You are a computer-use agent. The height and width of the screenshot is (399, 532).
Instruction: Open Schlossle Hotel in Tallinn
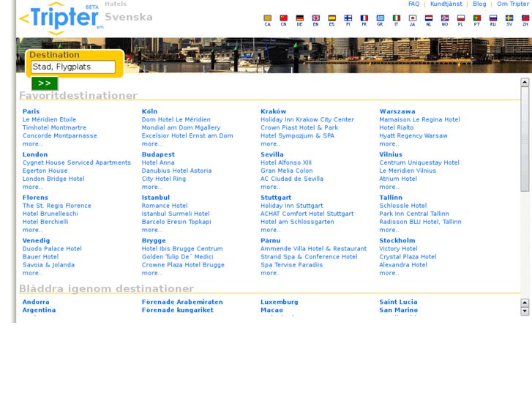(402, 206)
